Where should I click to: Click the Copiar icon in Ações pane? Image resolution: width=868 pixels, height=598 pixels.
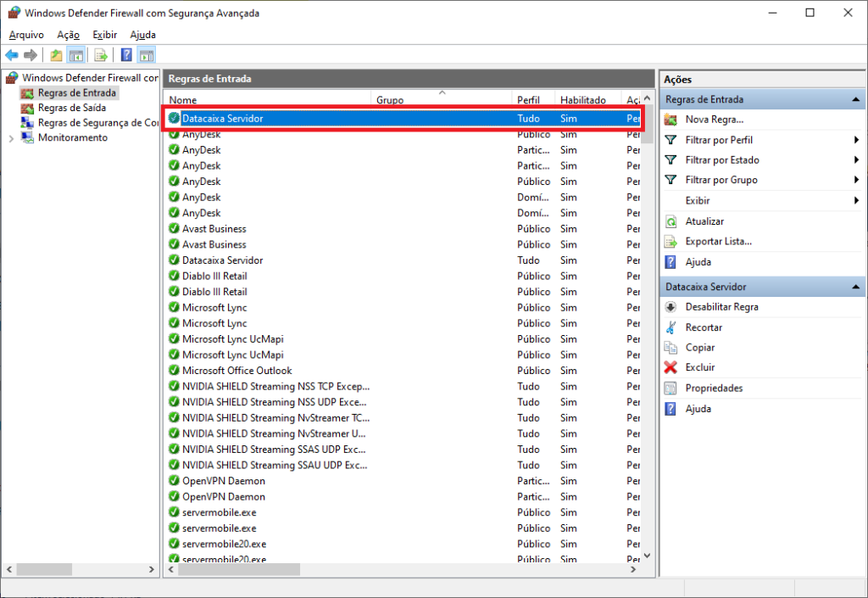point(670,347)
